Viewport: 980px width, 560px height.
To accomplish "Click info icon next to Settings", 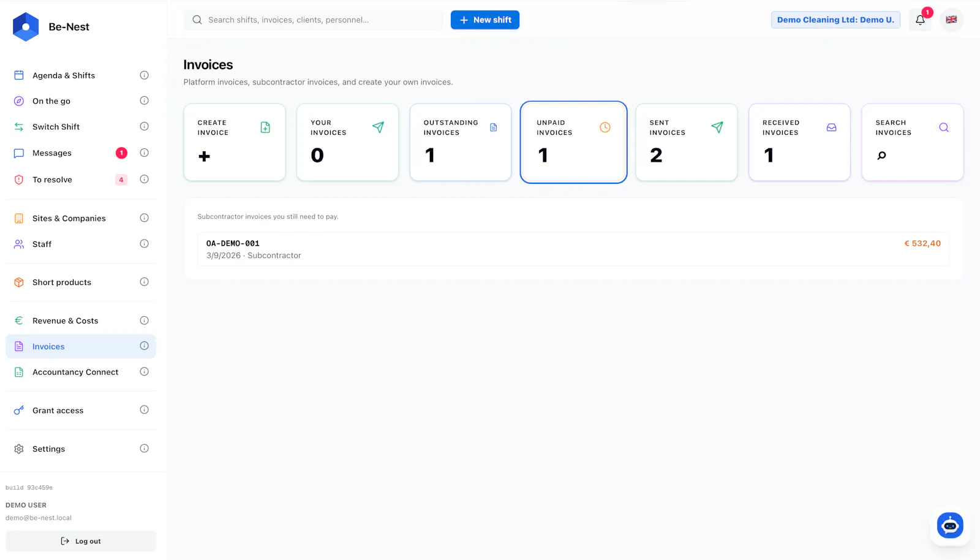I will click(144, 448).
